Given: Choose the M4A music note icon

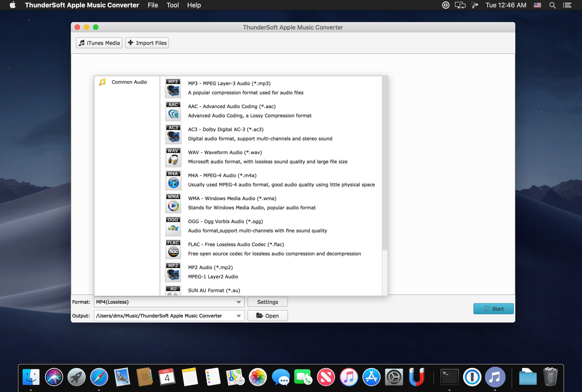Looking at the screenshot, I should (x=173, y=180).
